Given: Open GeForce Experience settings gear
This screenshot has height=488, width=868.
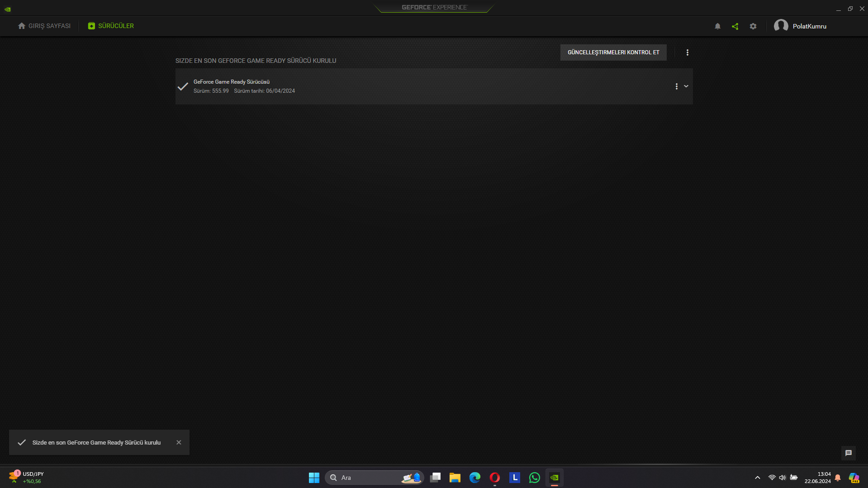Looking at the screenshot, I should coord(753,26).
